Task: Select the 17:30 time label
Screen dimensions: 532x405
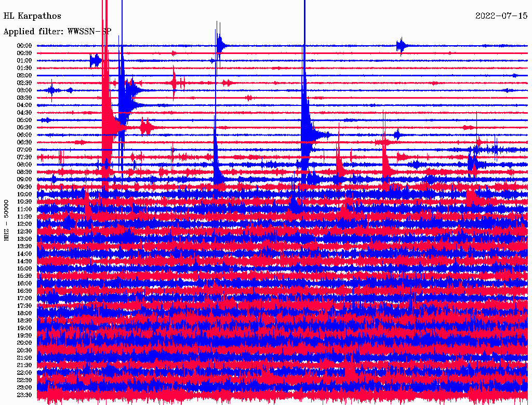Action: tap(24, 306)
